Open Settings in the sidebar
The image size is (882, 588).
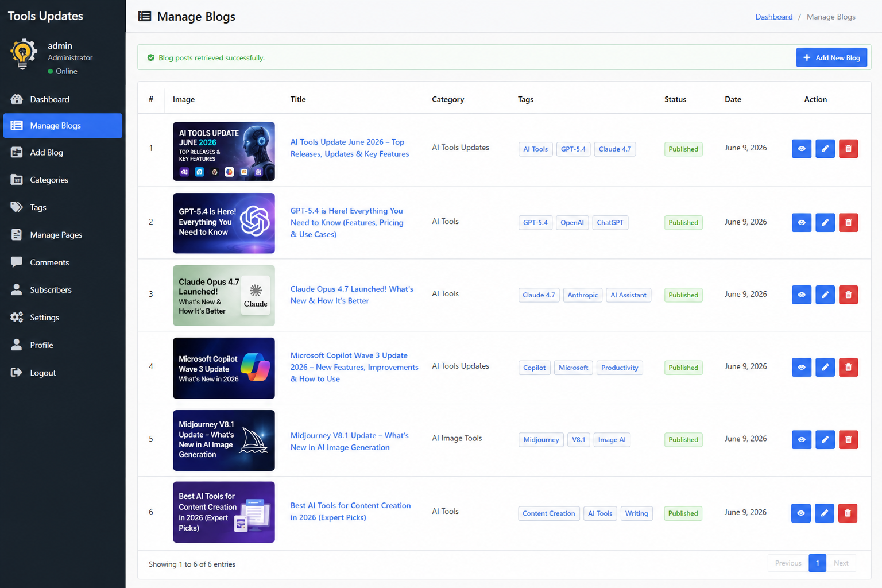tap(63, 318)
